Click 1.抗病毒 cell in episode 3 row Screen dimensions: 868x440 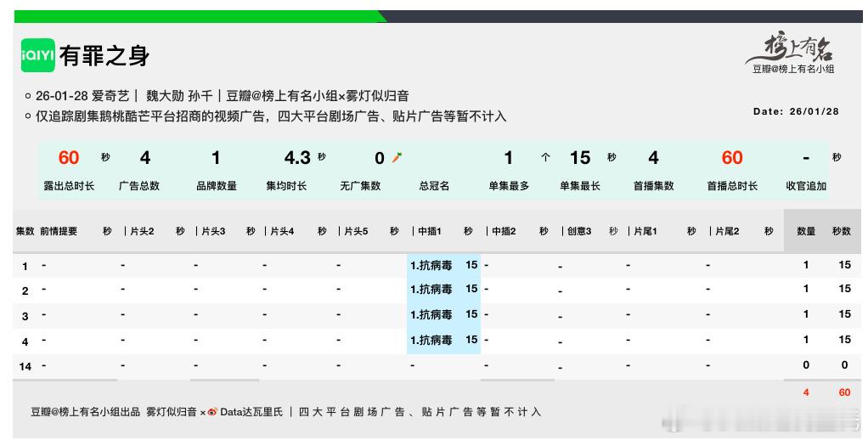(x=431, y=315)
